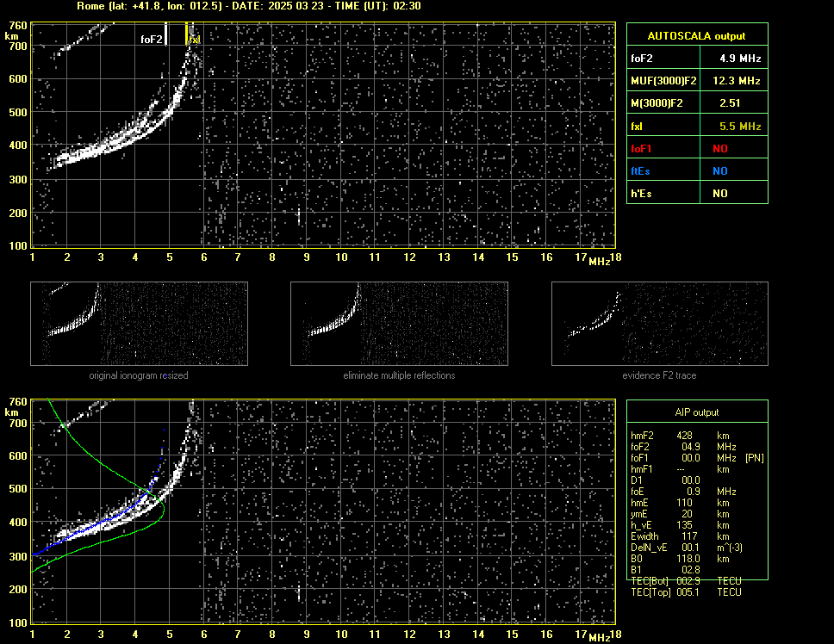This screenshot has height=644, width=834.
Task: Click the original ionogram resized caption
Action: [139, 375]
